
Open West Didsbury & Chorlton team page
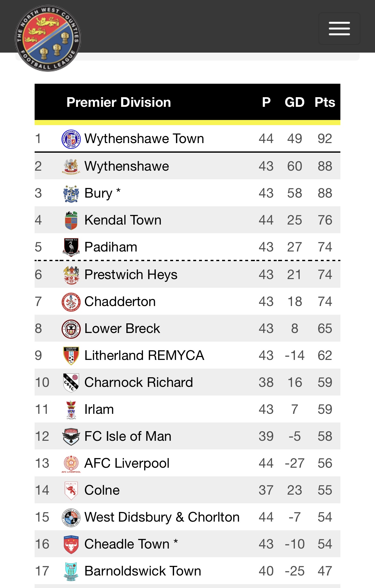coord(162,517)
